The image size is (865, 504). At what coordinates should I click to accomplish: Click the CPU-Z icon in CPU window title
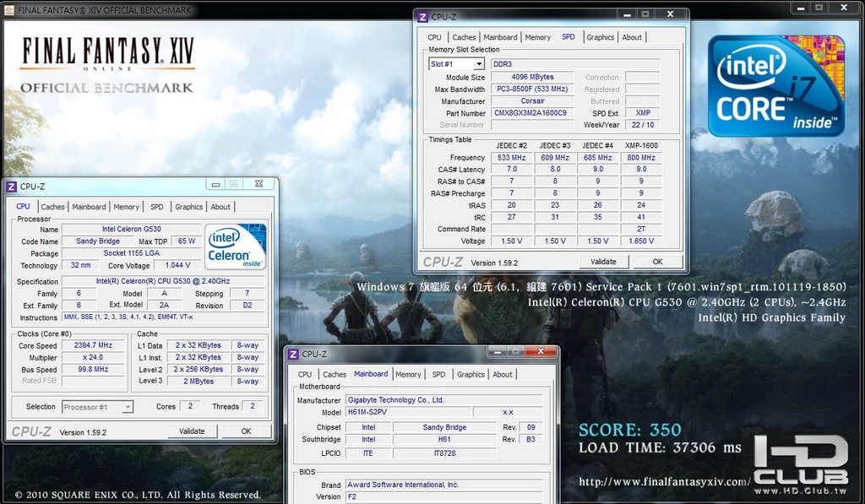click(11, 187)
